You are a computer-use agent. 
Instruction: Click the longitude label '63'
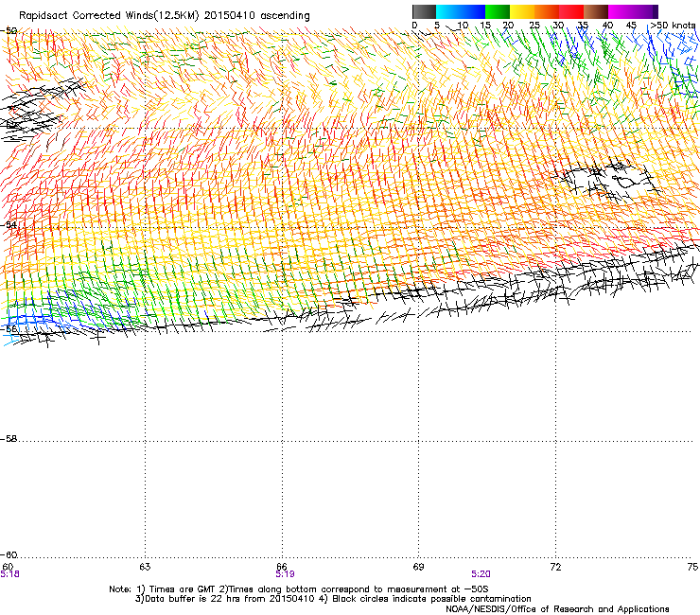[x=145, y=567]
